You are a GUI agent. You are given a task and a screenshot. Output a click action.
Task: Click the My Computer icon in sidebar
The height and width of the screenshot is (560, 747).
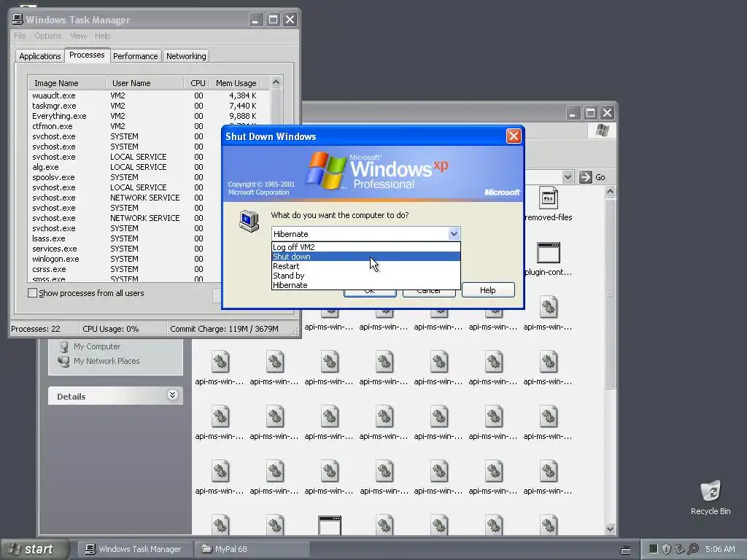63,346
